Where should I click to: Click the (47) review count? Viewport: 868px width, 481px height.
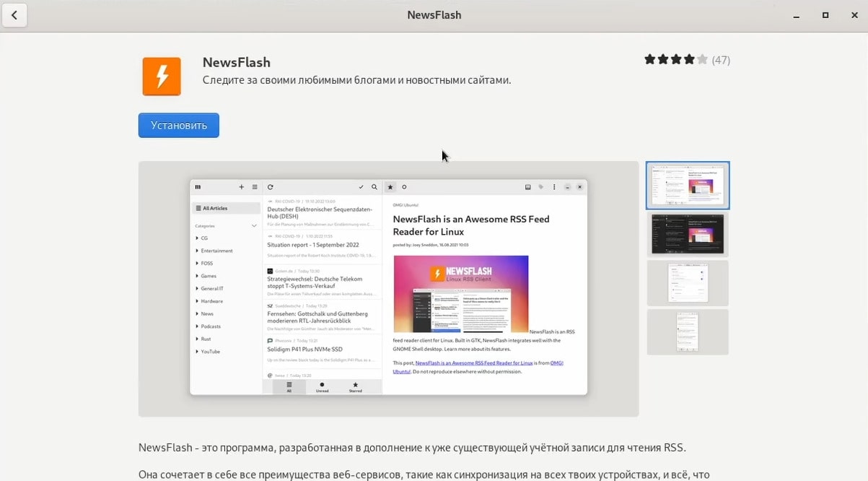point(721,60)
